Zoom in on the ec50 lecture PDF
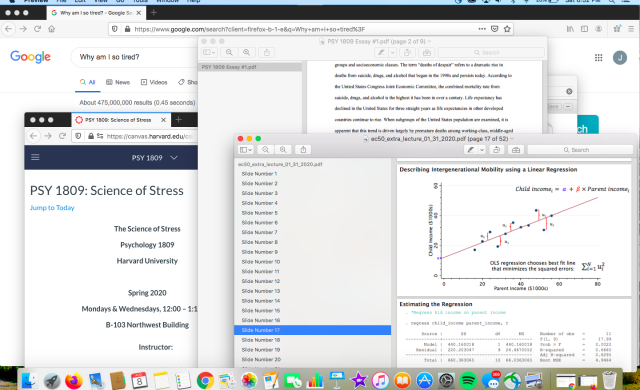This screenshot has height=390, width=640. [x=283, y=150]
